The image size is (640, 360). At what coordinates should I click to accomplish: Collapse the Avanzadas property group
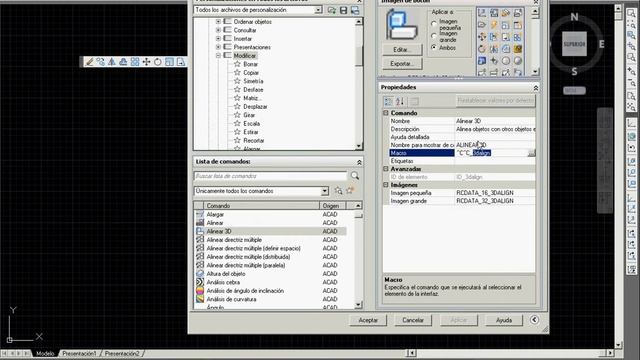point(386,169)
